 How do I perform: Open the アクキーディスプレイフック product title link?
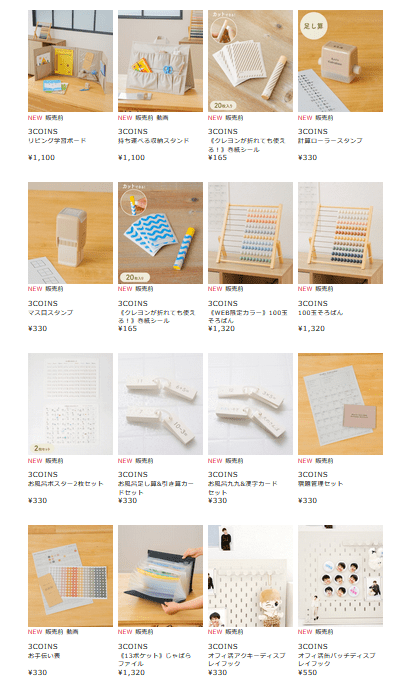pyautogui.click(x=246, y=659)
